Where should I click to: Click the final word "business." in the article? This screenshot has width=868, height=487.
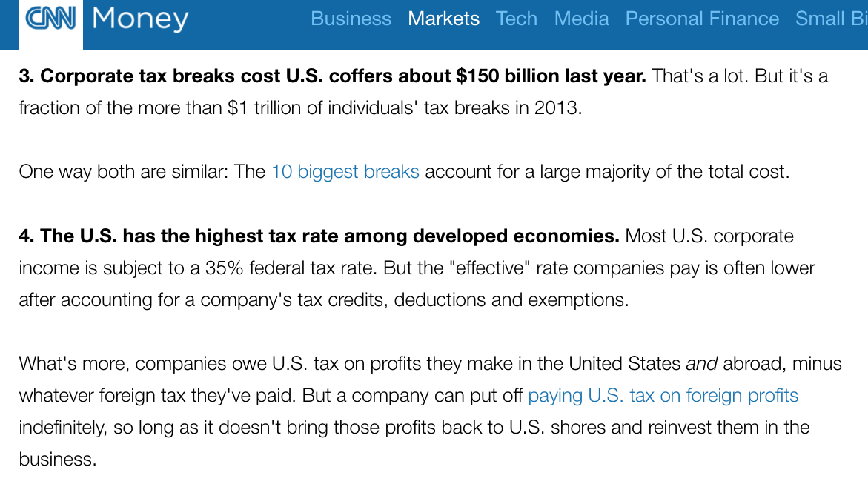tap(58, 460)
